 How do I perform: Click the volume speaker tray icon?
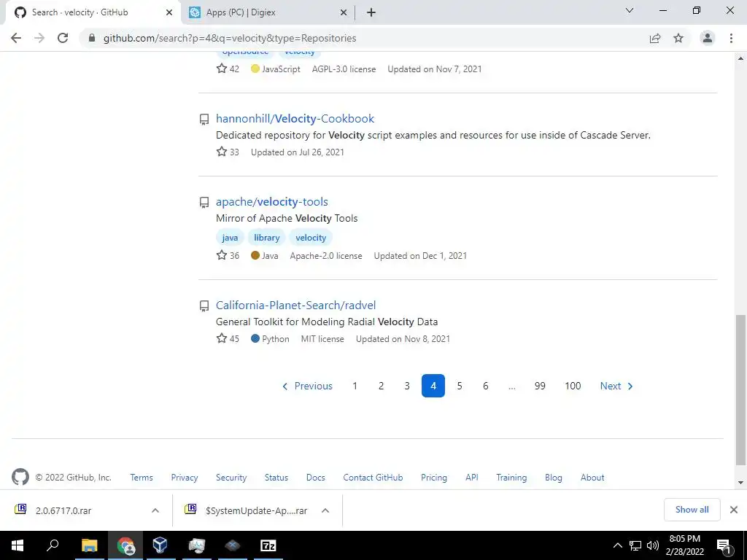653,545
